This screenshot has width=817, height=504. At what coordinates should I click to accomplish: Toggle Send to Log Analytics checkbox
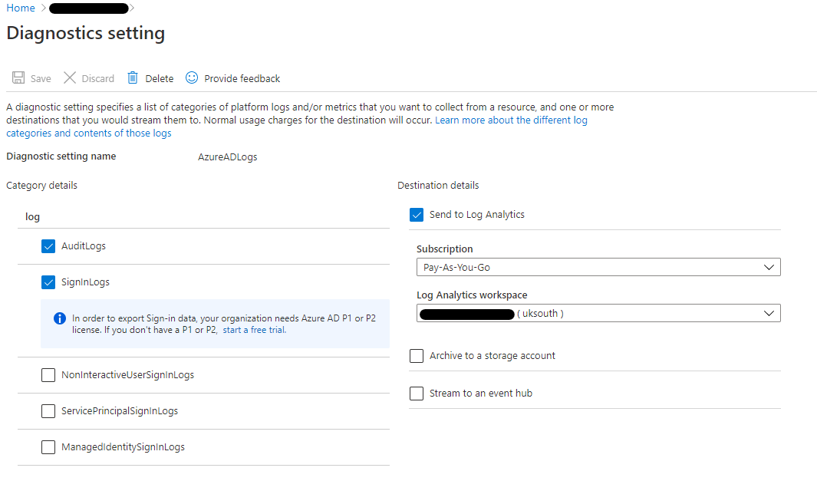tap(417, 215)
